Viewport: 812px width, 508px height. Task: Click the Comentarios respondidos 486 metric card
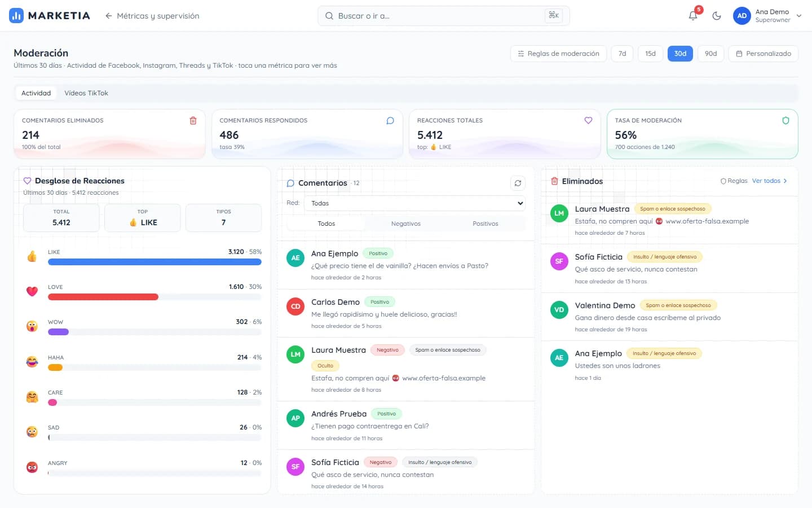307,134
